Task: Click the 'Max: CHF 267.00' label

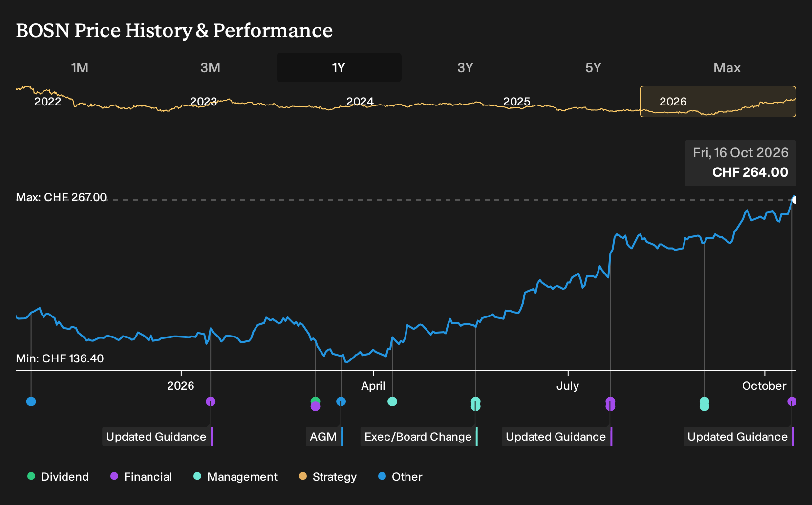Action: (x=61, y=197)
